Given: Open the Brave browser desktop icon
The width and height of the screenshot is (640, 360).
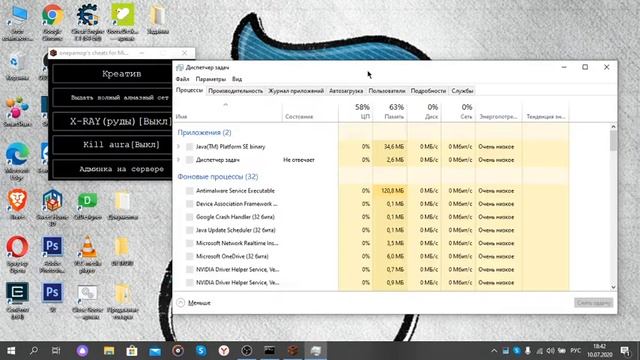Looking at the screenshot, I should coord(17,204).
